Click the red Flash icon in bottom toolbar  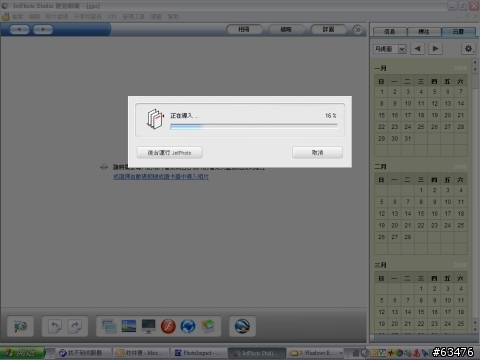pyautogui.click(x=168, y=326)
